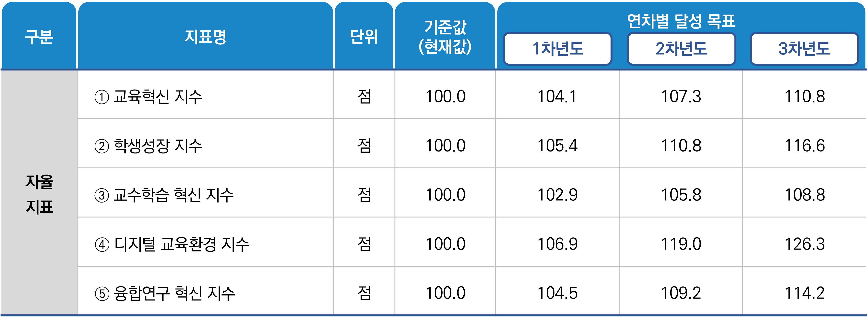The width and height of the screenshot is (868, 317).
Task: Select the 116.6 third-year value cell
Action: click(x=805, y=146)
